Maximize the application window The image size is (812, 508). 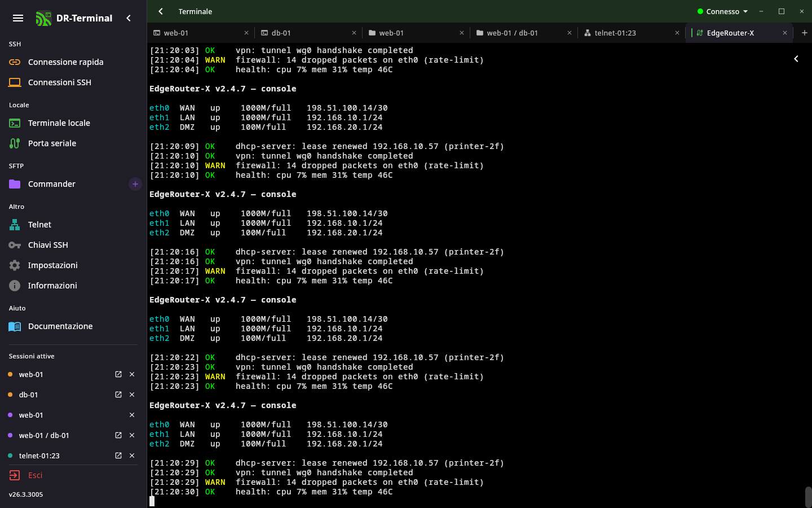coord(782,11)
